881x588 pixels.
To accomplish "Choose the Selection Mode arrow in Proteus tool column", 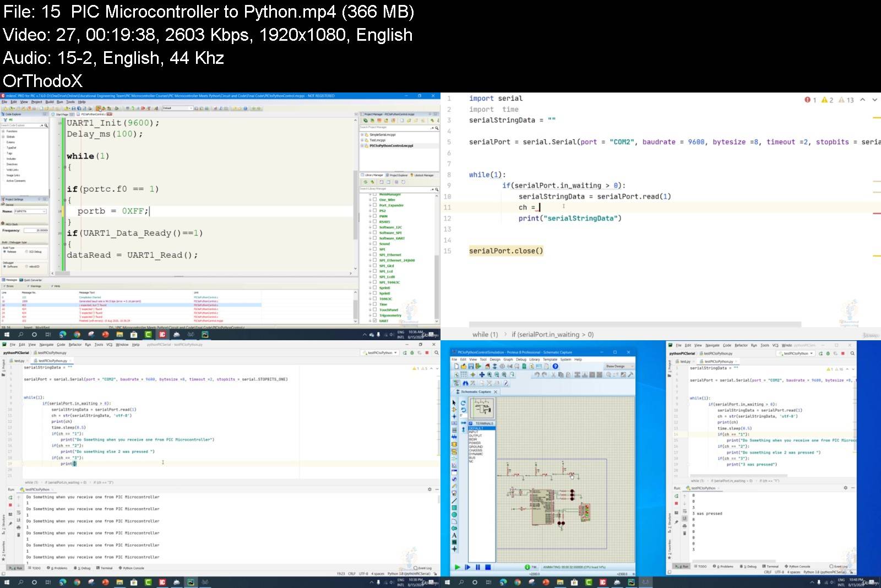I will [x=454, y=402].
